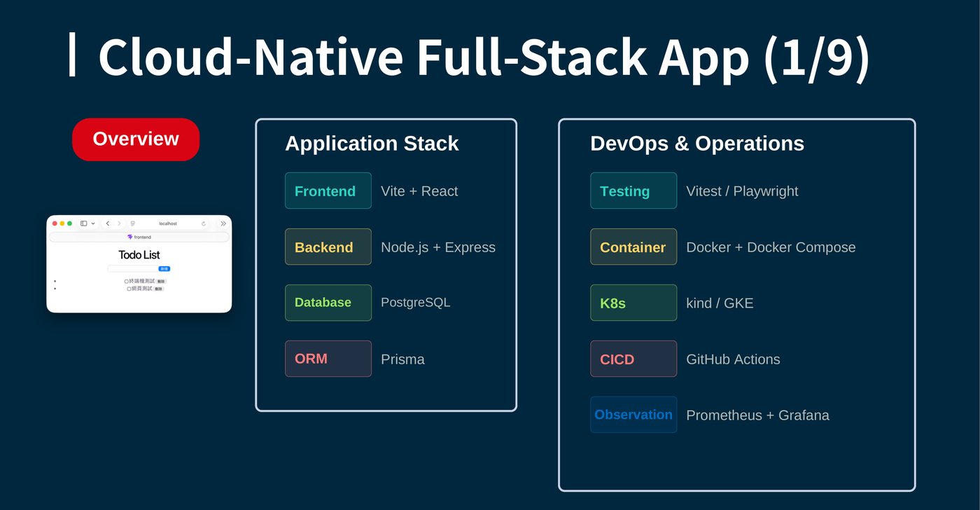This screenshot has width=980, height=510.
Task: Go back with the Safari back arrow
Action: point(108,223)
